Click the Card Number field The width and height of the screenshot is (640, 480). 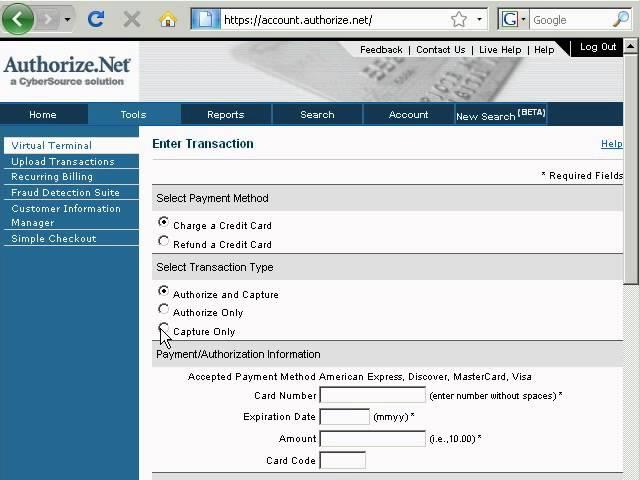pos(373,395)
